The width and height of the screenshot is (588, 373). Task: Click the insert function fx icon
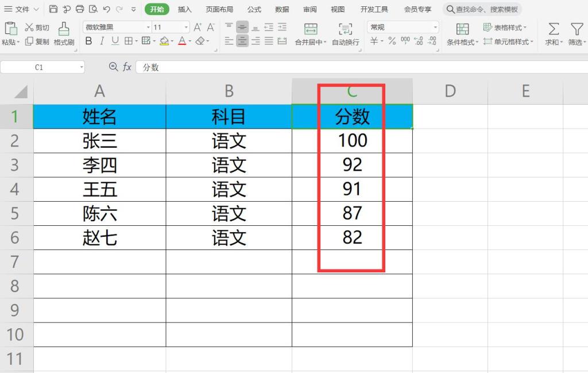(x=127, y=67)
